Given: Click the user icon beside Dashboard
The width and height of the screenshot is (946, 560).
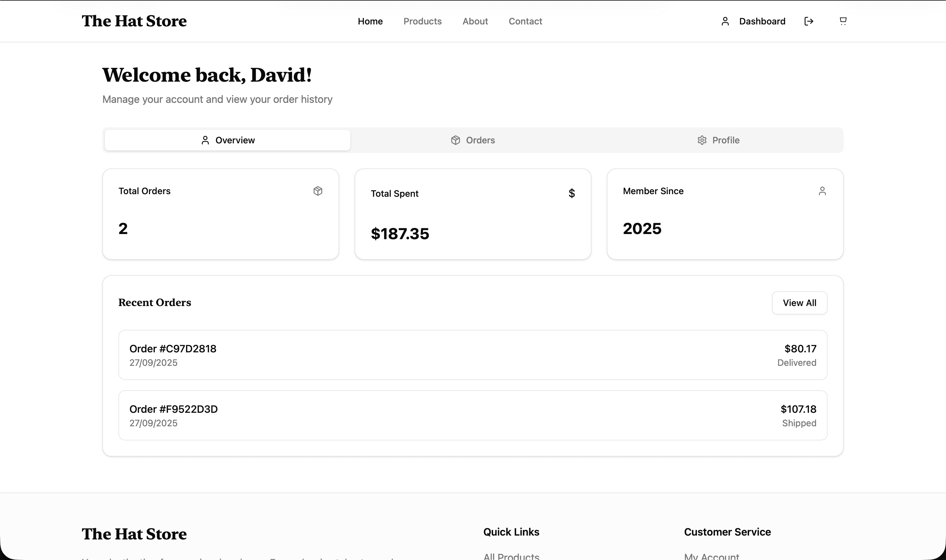Looking at the screenshot, I should point(725,21).
